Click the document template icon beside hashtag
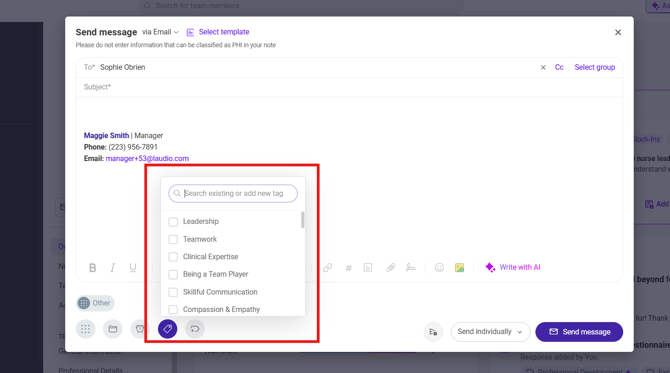 (368, 268)
